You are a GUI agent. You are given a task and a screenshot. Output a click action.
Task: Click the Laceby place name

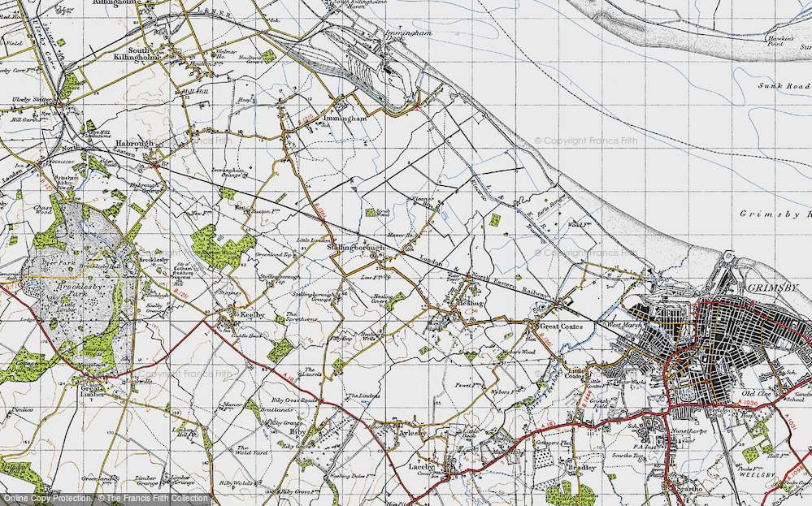coord(421,466)
